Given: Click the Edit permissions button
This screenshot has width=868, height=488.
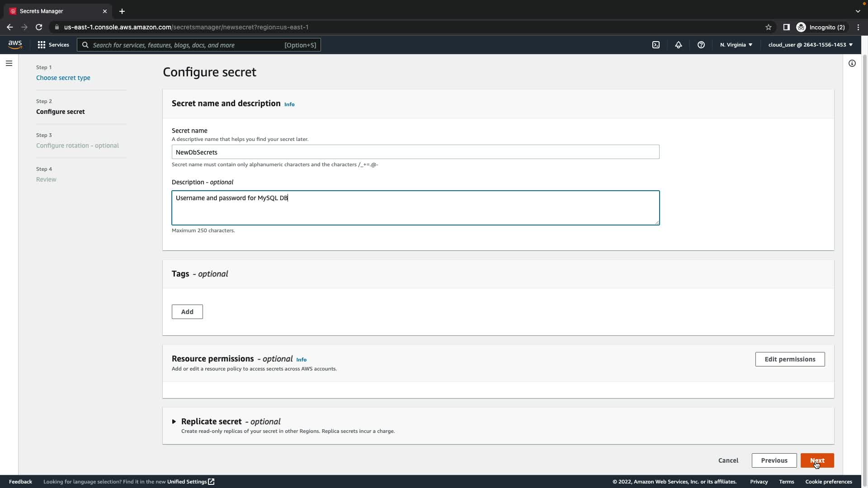Looking at the screenshot, I should click(789, 359).
